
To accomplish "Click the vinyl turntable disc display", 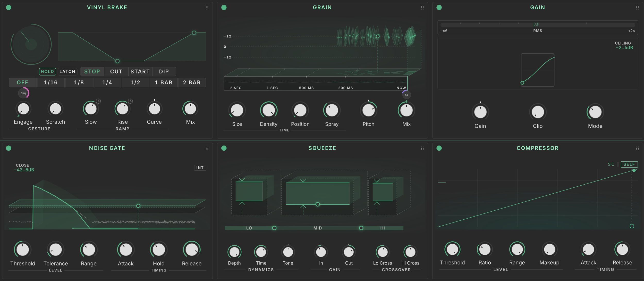I will pyautogui.click(x=31, y=44).
